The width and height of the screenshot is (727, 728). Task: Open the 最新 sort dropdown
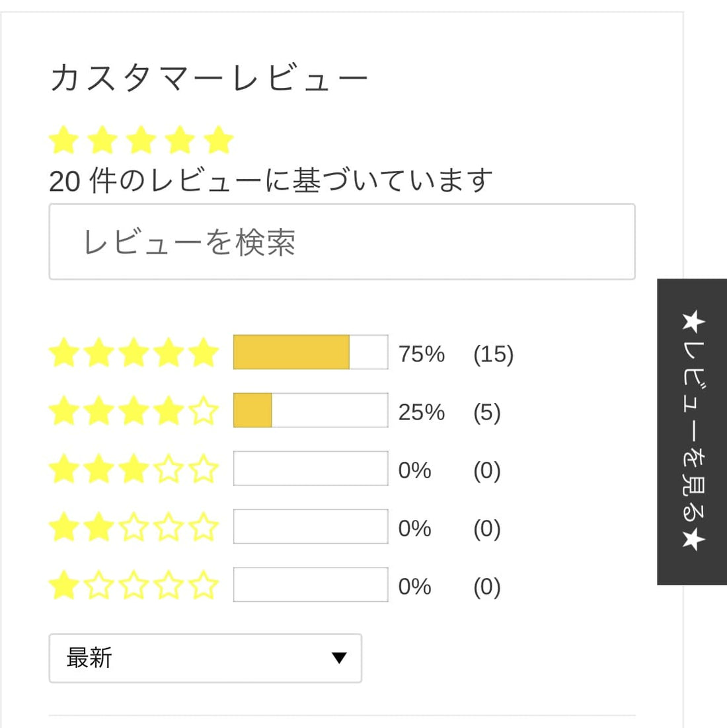point(205,658)
